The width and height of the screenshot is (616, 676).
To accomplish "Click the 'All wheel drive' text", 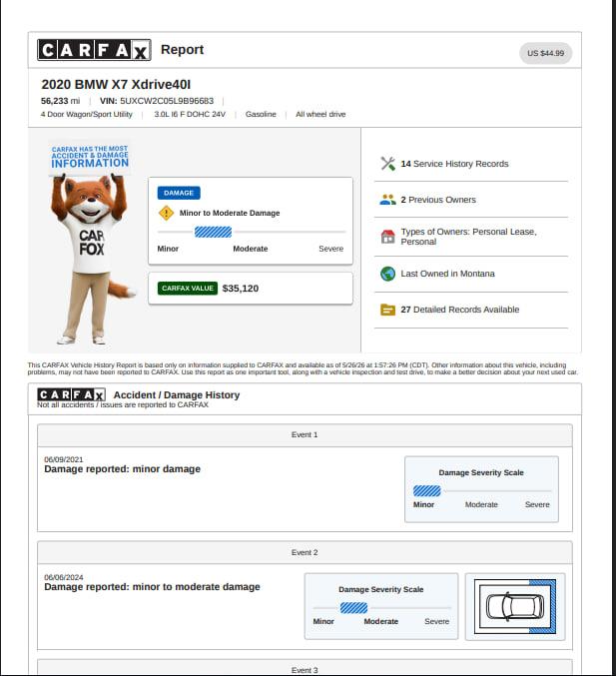I will click(x=320, y=114).
